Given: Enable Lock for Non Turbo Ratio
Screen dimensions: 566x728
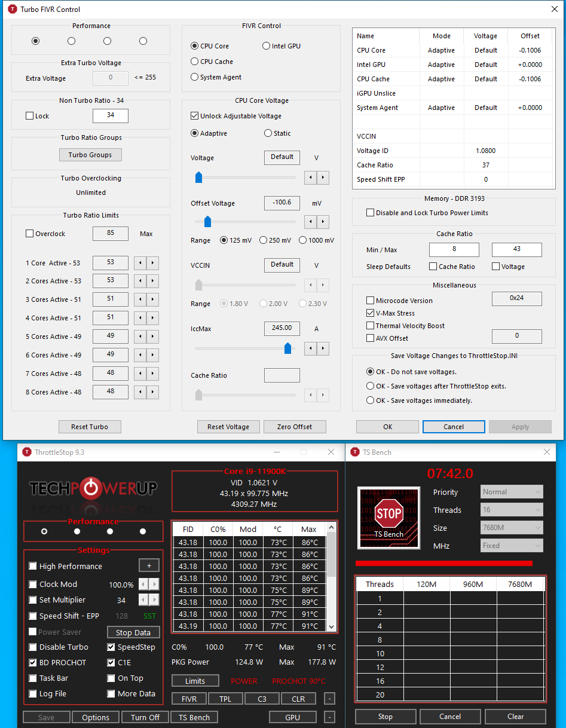Looking at the screenshot, I should pyautogui.click(x=30, y=116).
